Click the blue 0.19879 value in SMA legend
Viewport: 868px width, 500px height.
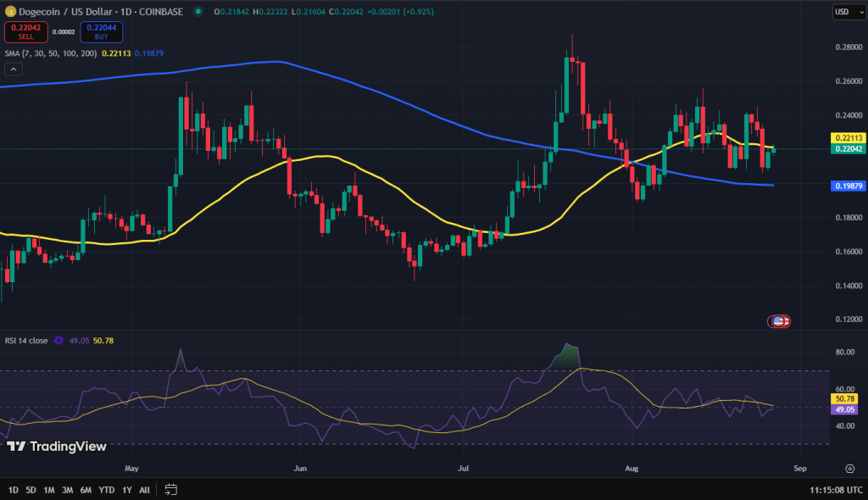[x=149, y=53]
